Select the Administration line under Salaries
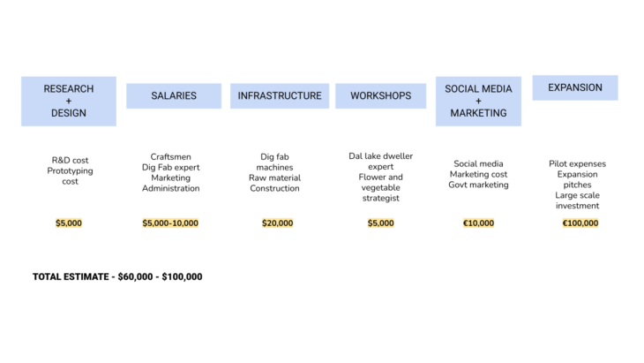Screen dimensions: 644x363 pos(170,188)
